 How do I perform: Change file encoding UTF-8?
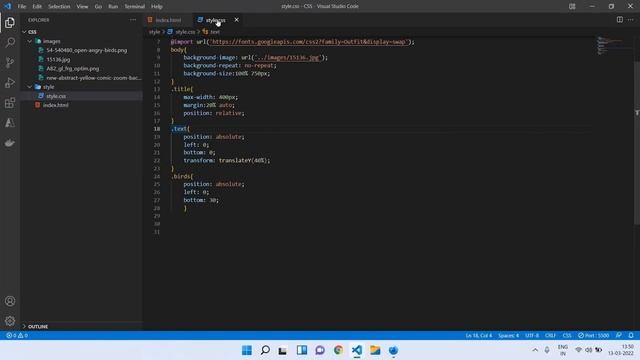532,336
